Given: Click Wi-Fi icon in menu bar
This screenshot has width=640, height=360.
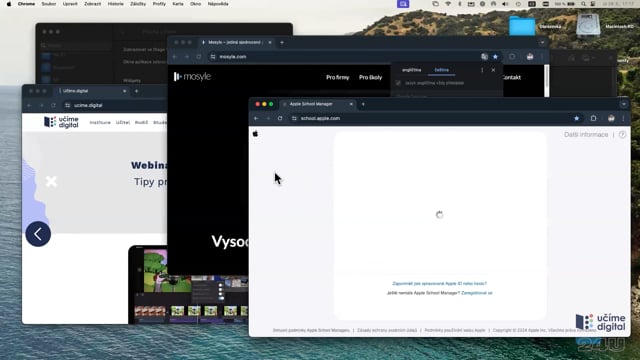Looking at the screenshot, I should click(x=448, y=4).
